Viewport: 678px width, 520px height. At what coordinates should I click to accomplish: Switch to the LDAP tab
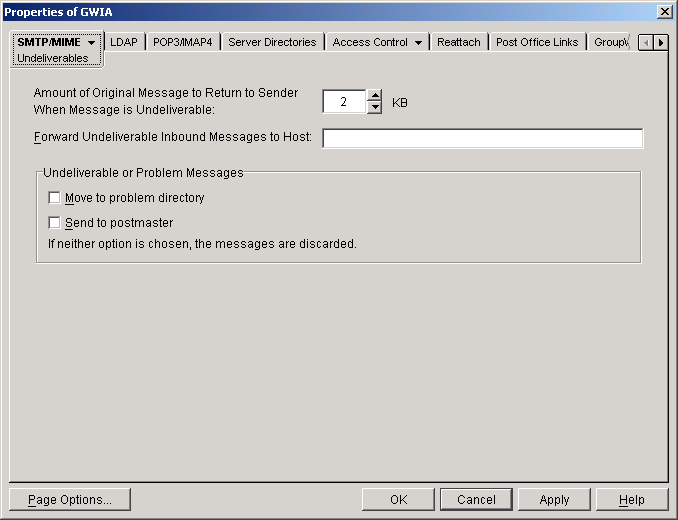tap(124, 42)
